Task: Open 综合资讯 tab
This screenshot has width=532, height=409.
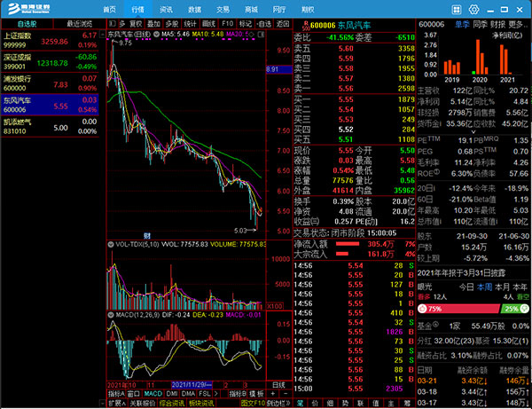Action: (x=172, y=403)
